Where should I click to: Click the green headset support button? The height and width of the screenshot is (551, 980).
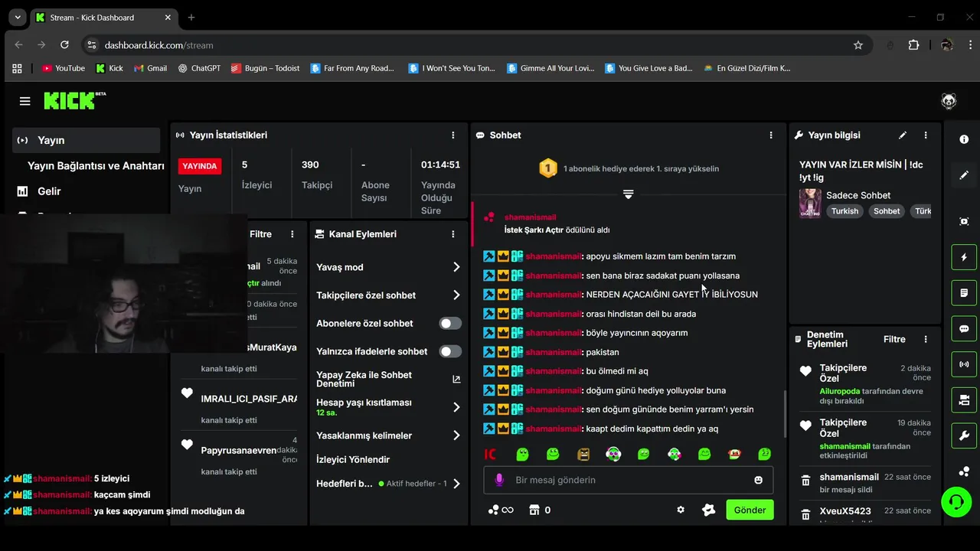click(x=956, y=502)
